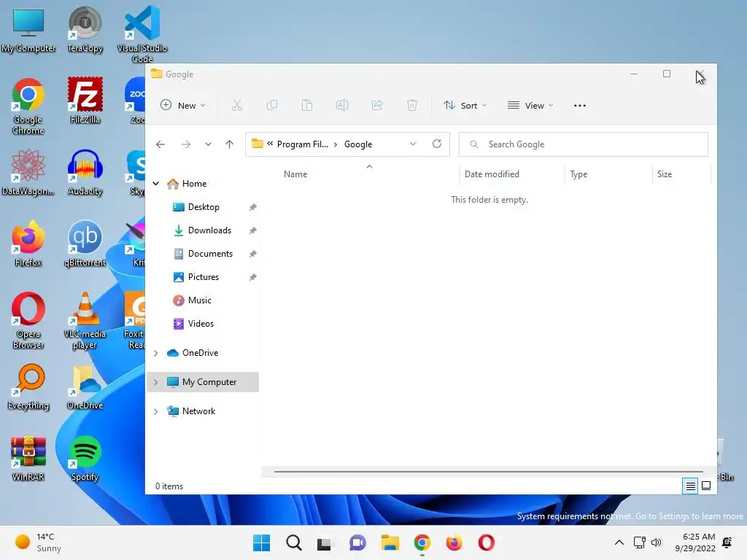Select the qBittorrent desktop icon

pyautogui.click(x=85, y=244)
